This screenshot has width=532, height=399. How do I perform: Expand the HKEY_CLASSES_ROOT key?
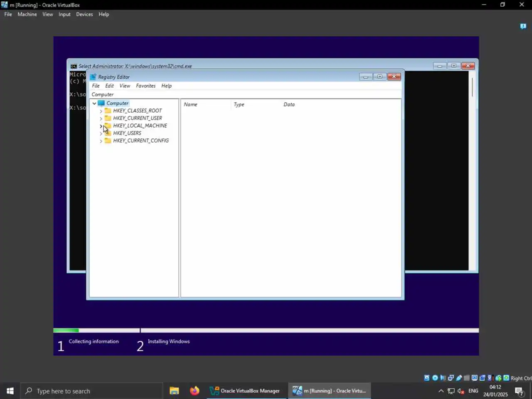click(101, 111)
